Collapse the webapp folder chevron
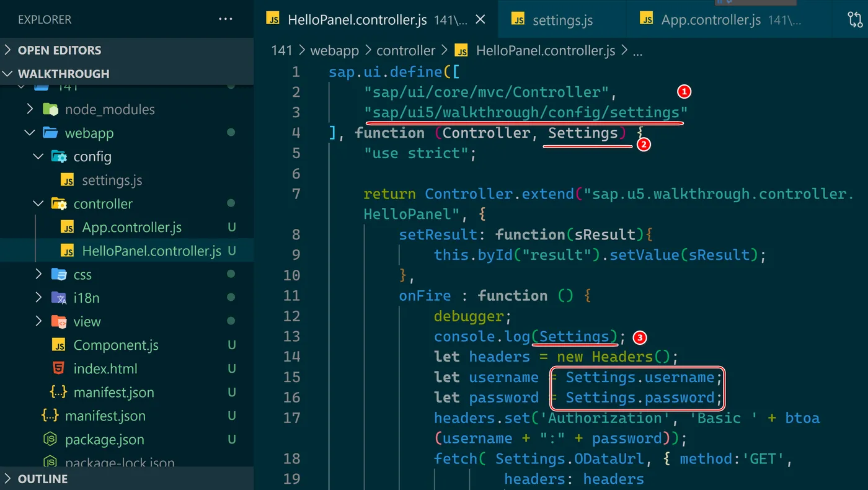 click(30, 133)
